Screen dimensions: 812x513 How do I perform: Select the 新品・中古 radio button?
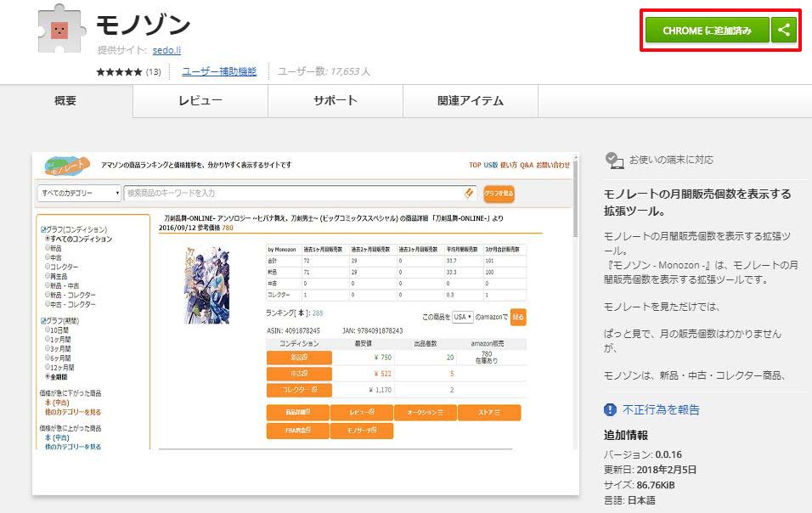click(48, 285)
